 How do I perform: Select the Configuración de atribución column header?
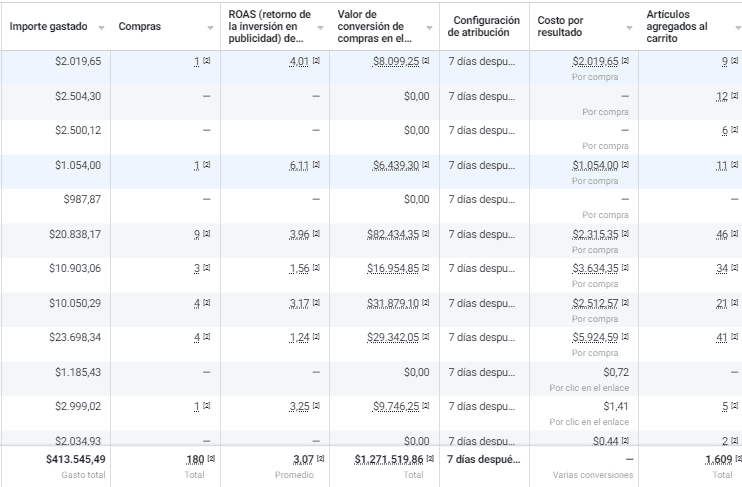pyautogui.click(x=484, y=27)
